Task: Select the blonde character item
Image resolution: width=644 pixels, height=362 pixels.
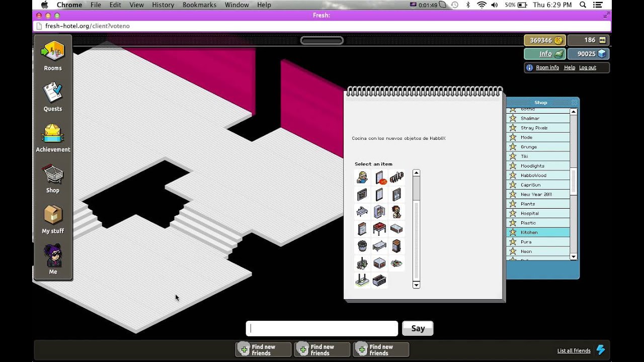Action: point(362,177)
